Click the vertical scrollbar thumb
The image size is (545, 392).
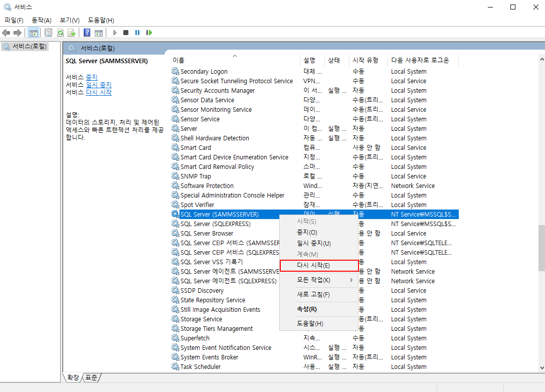coord(541,248)
